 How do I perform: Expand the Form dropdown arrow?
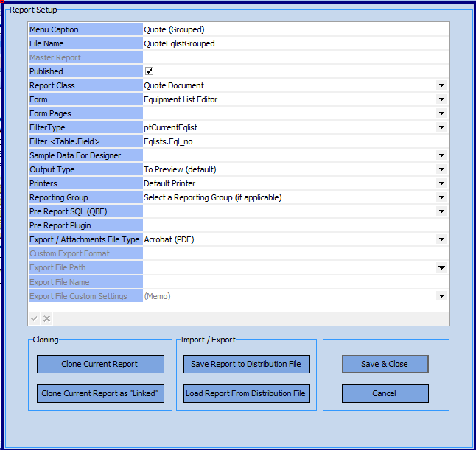tap(441, 99)
